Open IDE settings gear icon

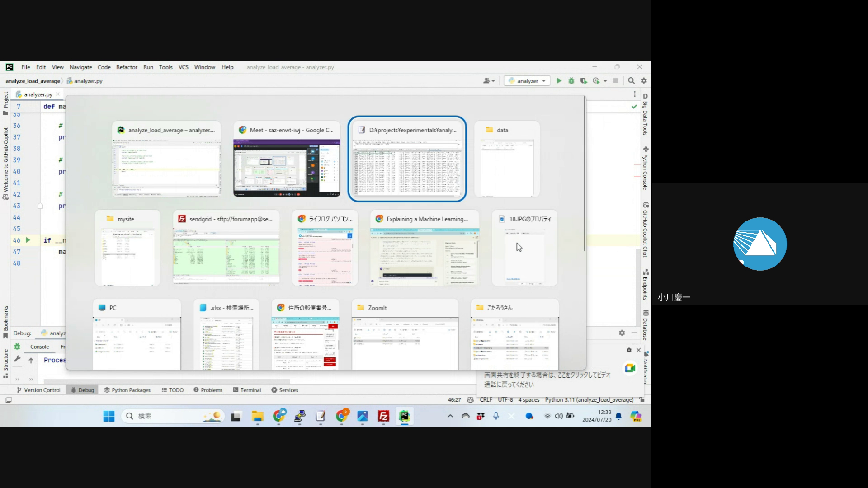pos(644,81)
